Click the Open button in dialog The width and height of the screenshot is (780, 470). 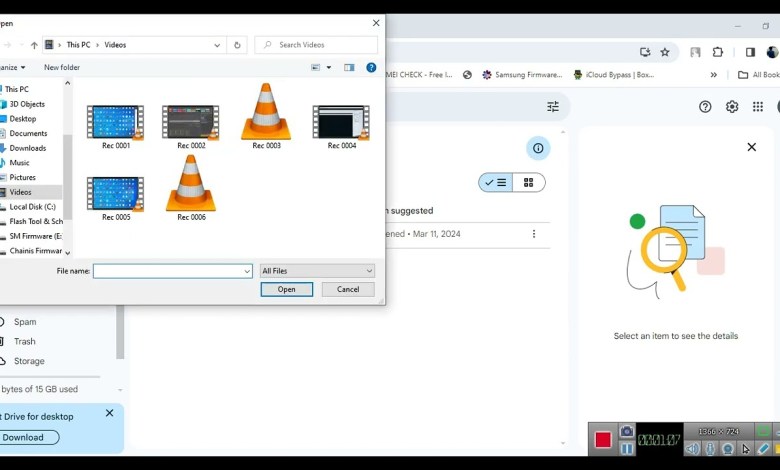[286, 289]
